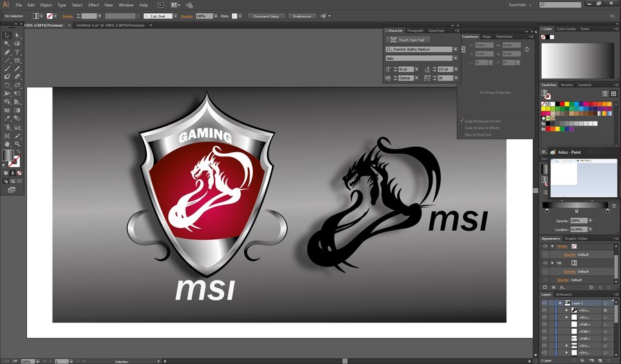The width and height of the screenshot is (621, 364).
Task: Hide the first <Path> sublayer
Action: 544,325
